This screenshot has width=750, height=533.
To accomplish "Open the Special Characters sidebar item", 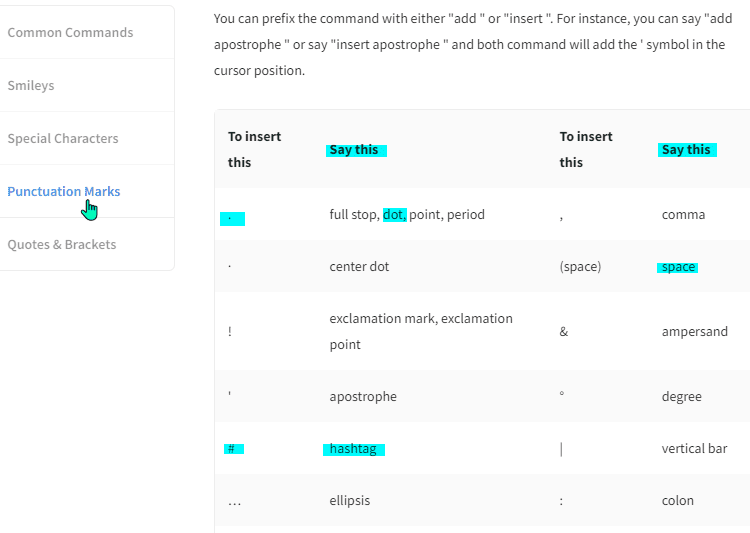I will pos(63,139).
